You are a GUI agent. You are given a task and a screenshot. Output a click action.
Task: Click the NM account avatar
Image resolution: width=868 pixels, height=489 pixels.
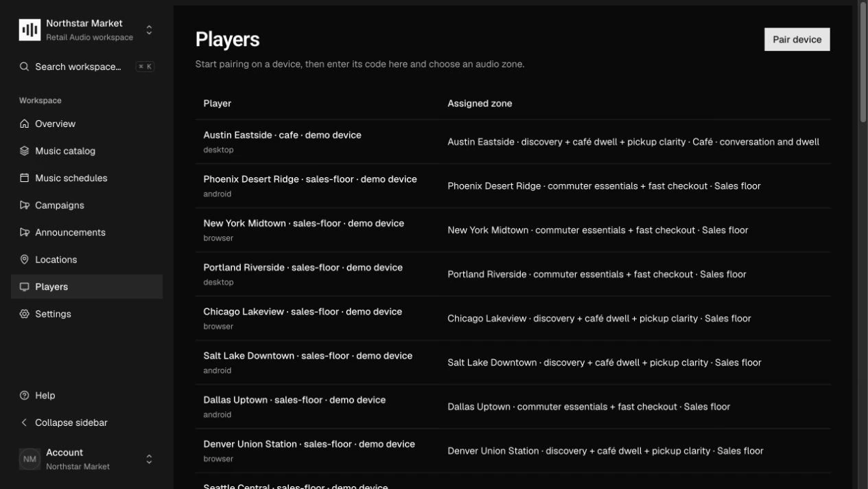[x=30, y=459]
